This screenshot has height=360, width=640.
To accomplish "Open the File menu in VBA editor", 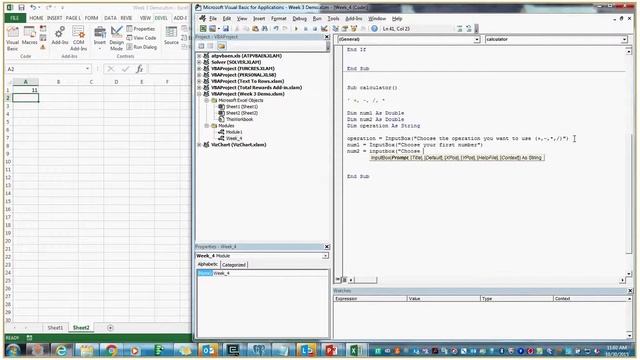I will [213, 19].
